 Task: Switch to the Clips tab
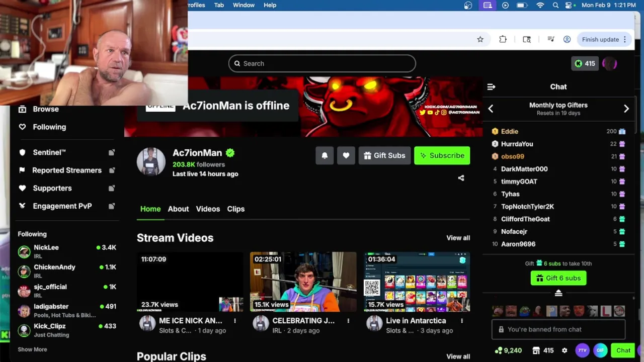(x=235, y=209)
